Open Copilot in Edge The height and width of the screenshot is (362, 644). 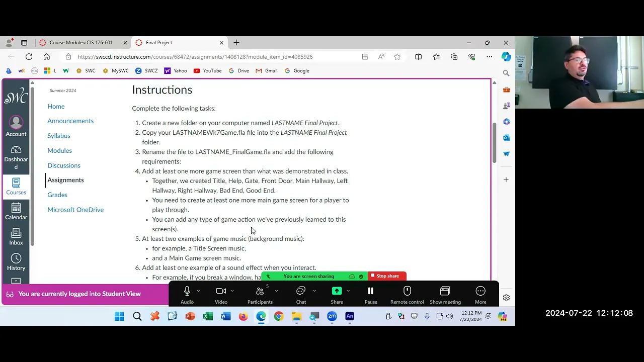[506, 57]
